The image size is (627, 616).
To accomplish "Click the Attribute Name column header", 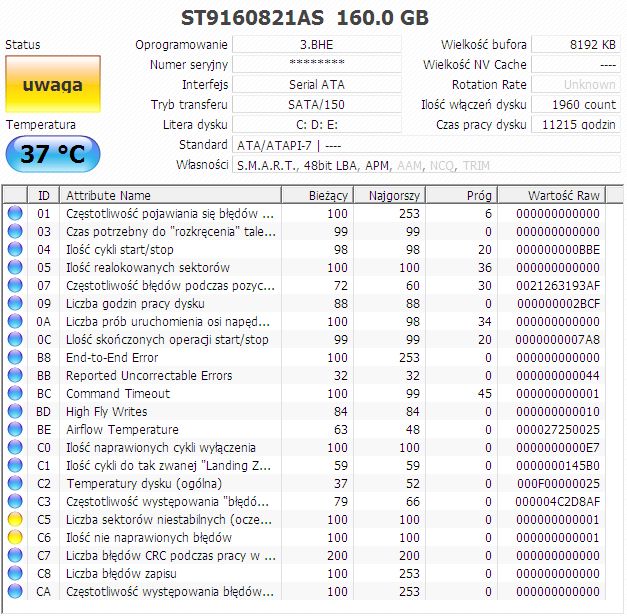I will 170,195.
